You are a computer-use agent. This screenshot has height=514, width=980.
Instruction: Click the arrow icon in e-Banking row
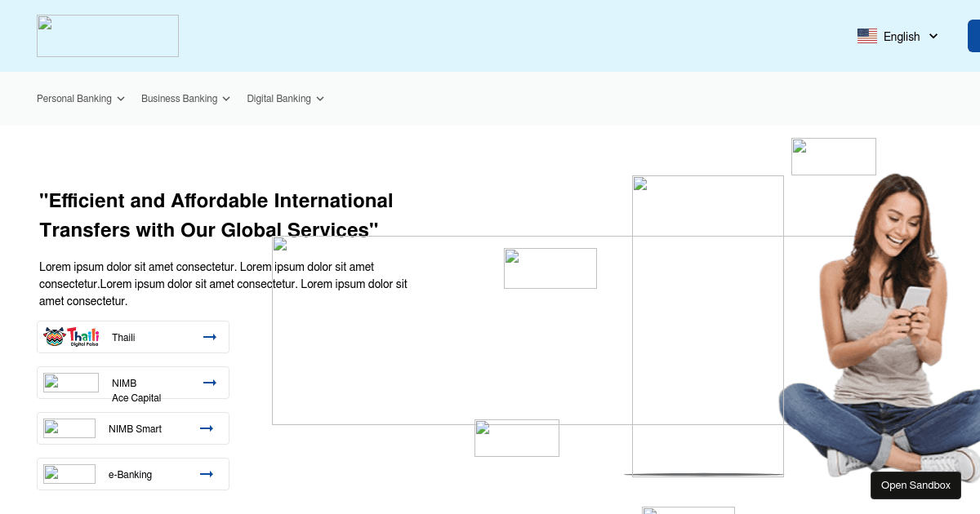[207, 474]
